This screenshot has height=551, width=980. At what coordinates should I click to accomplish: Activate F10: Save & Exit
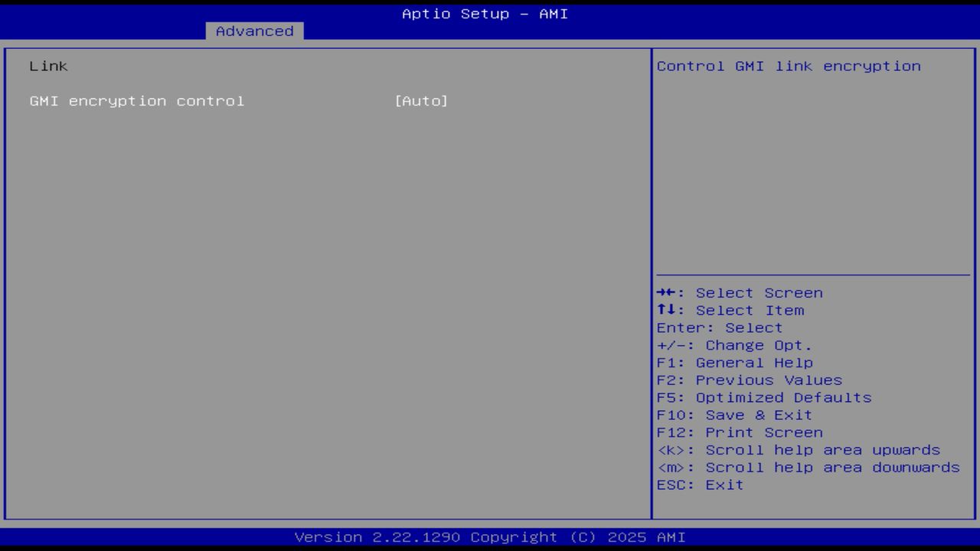733,414
